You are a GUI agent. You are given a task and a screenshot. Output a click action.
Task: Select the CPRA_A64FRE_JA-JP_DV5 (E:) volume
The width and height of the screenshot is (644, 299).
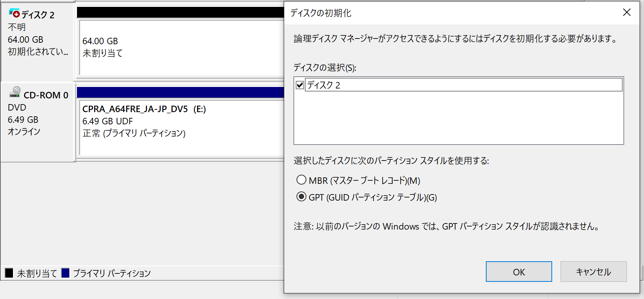[x=182, y=128]
